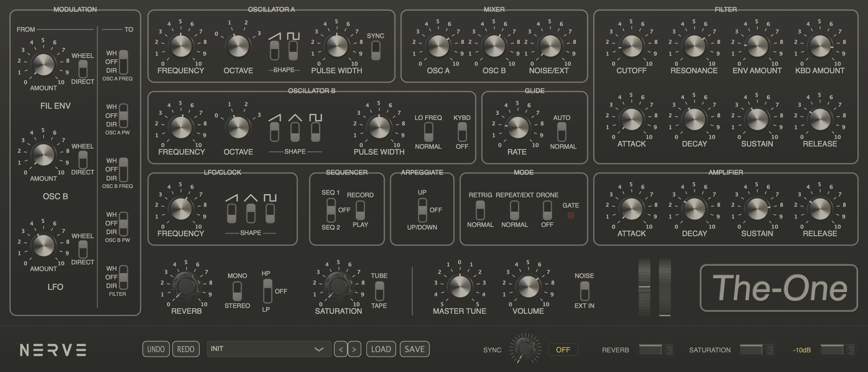The image size is (868, 372).
Task: Toggle LFO sawtooth shape switch
Action: pyautogui.click(x=231, y=213)
